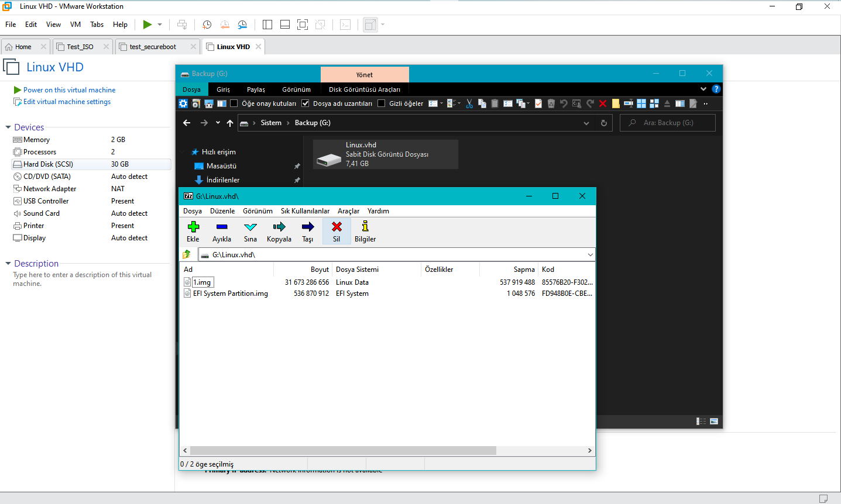Collapse the Devices section in VMware
Viewport: 841px width, 504px height.
[7, 127]
